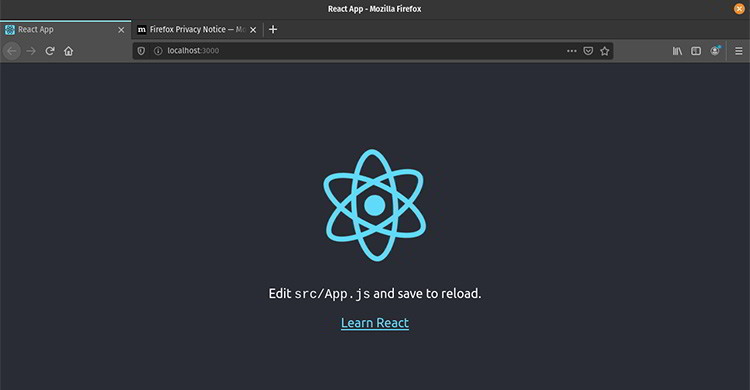
Task: Open the Firefox hamburger menu
Action: pos(739,51)
